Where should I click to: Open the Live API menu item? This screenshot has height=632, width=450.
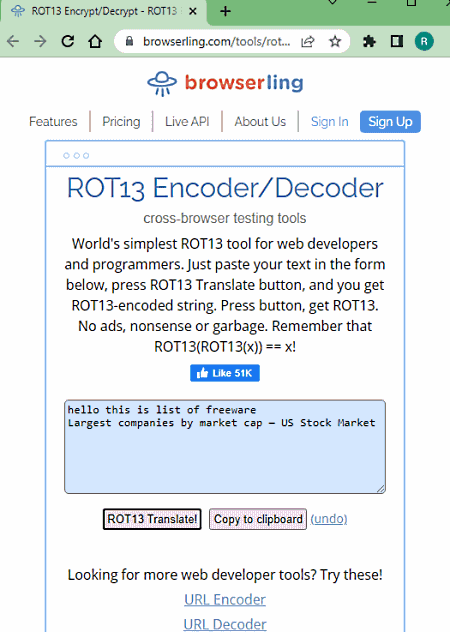(x=187, y=121)
